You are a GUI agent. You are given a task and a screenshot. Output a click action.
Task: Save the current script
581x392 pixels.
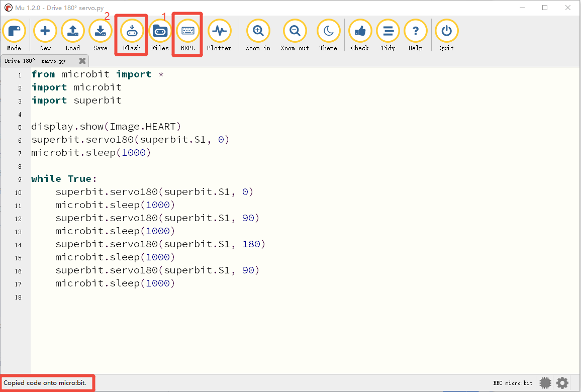pyautogui.click(x=100, y=36)
